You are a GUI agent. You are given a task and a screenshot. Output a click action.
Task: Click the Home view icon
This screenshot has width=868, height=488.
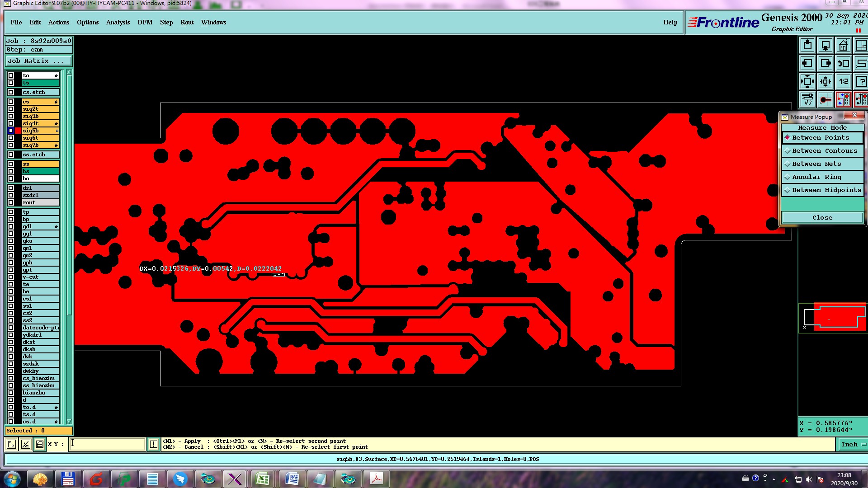[843, 45]
